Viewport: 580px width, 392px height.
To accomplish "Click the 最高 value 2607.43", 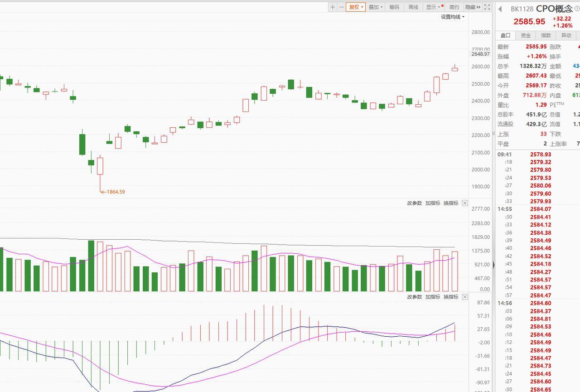I will pos(536,76).
